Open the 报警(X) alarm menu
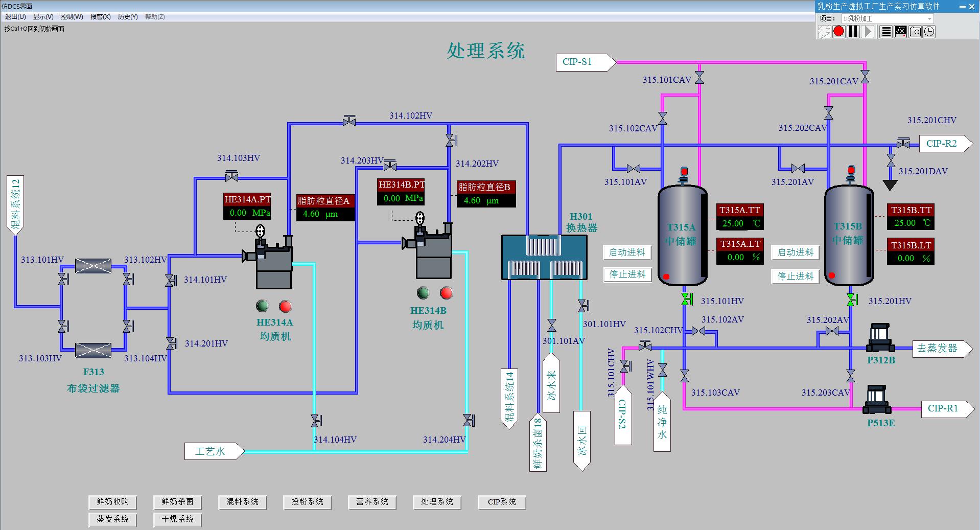The width and height of the screenshot is (980, 530). (x=100, y=17)
